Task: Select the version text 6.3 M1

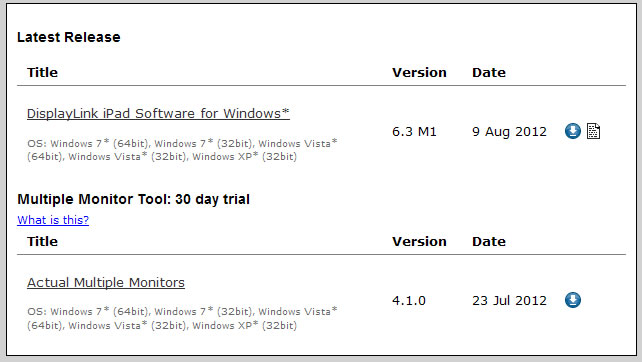Action: (414, 132)
